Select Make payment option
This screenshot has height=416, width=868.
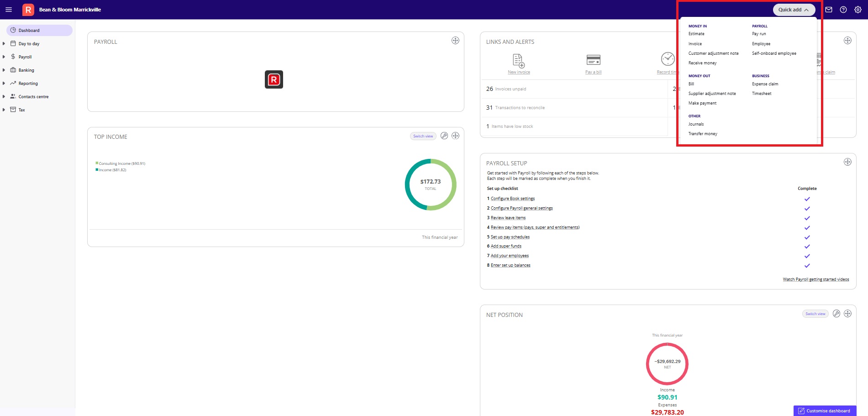(x=702, y=103)
